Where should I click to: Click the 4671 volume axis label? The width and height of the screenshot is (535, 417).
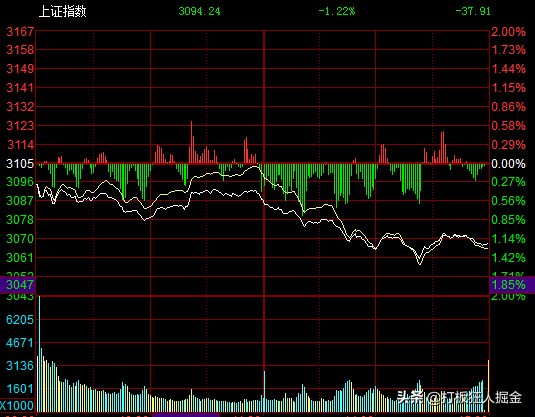[x=20, y=343]
